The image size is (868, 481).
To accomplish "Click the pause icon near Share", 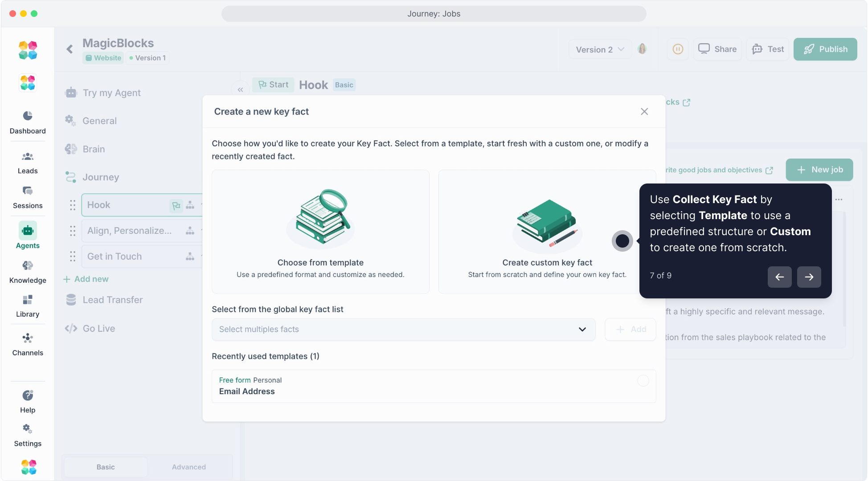I will click(678, 49).
